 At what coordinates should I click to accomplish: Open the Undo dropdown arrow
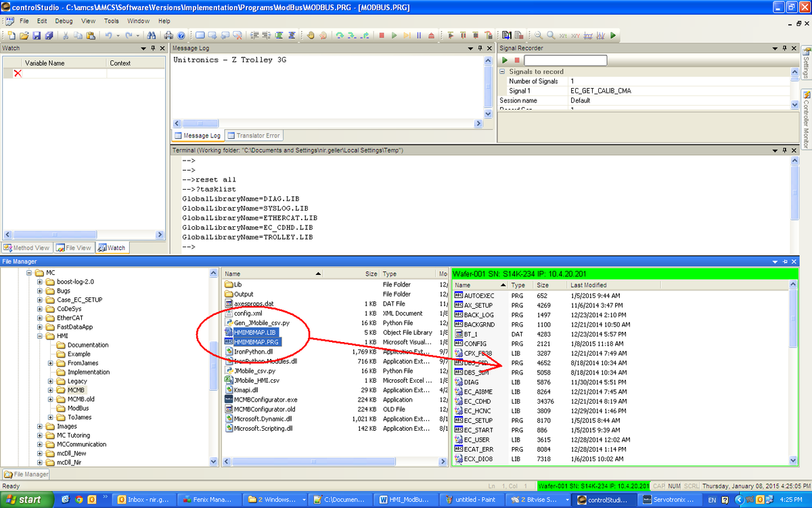(116, 35)
